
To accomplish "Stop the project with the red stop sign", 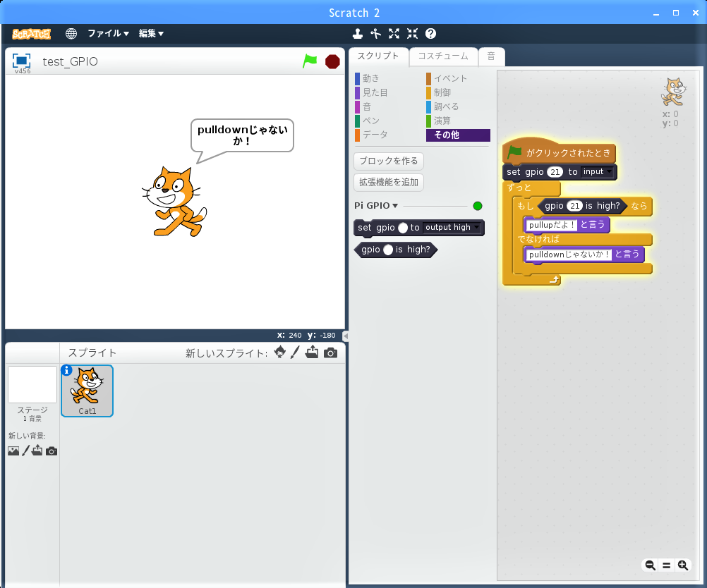I will [x=332, y=61].
